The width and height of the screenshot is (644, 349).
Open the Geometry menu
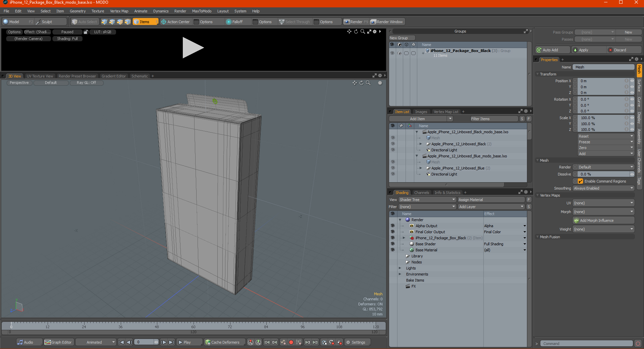point(77,11)
